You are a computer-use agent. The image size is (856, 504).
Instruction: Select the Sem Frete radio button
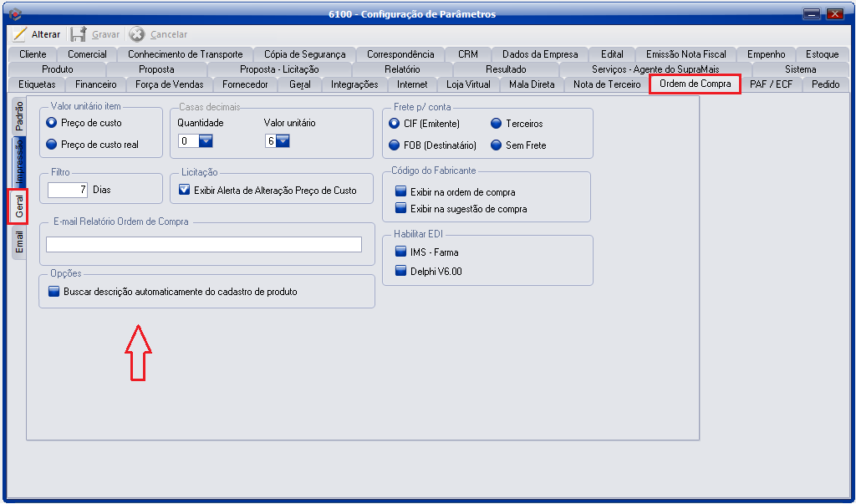coord(497,145)
